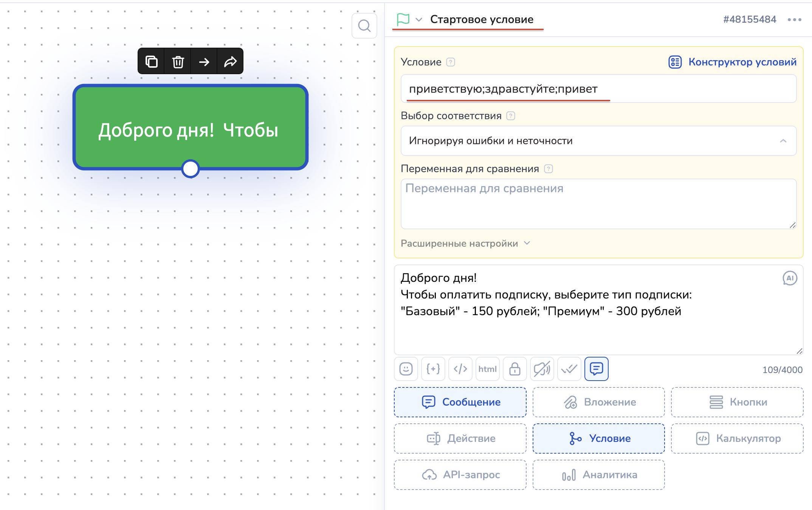Click the duplicate block icon

tap(151, 61)
